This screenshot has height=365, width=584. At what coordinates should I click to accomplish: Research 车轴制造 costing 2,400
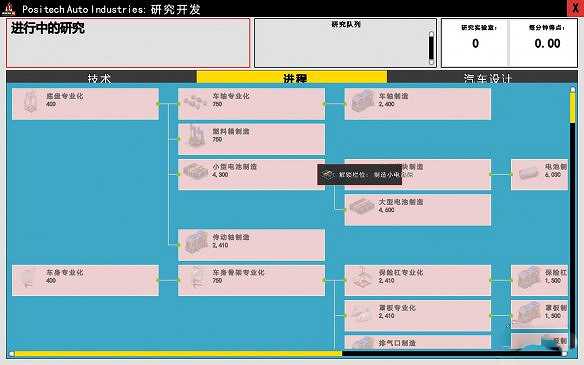(418, 104)
